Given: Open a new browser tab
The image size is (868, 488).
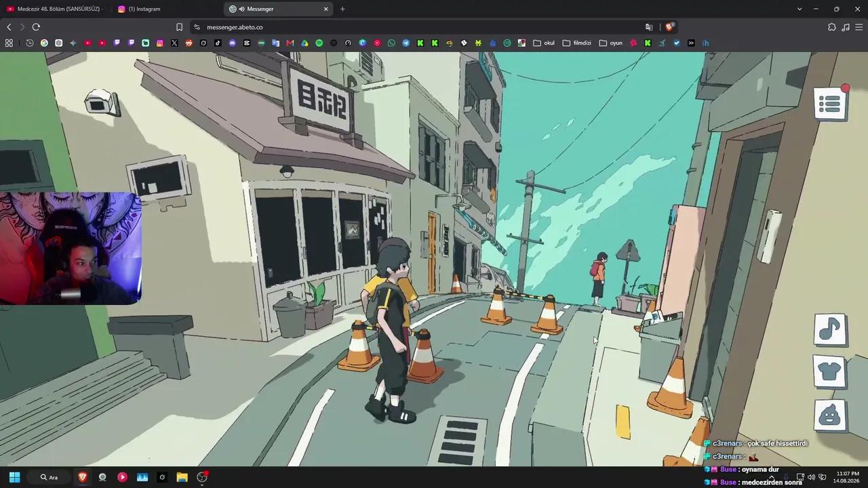Looking at the screenshot, I should coord(342,9).
